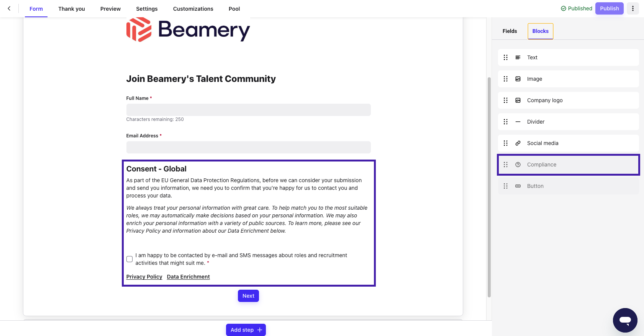
Task: Click the Publish button
Action: pos(610,8)
